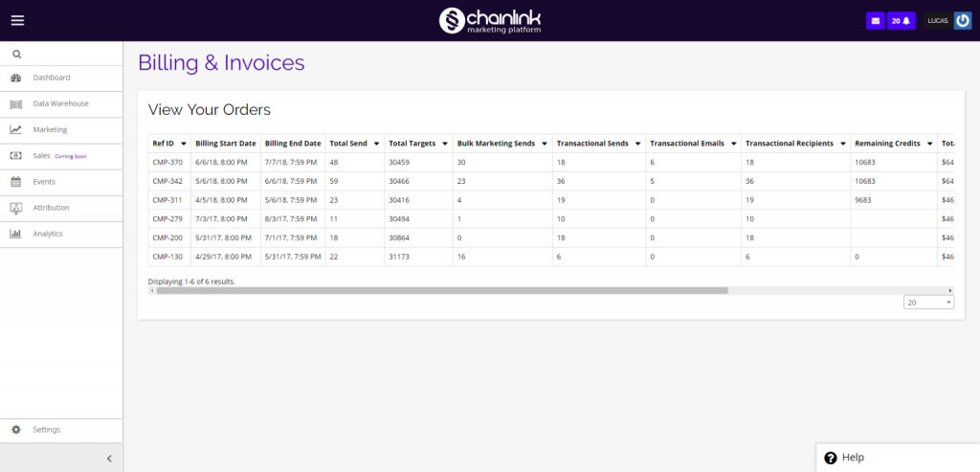Click the horizontal table scrollbar thumb
The image size is (980, 472).
click(442, 291)
